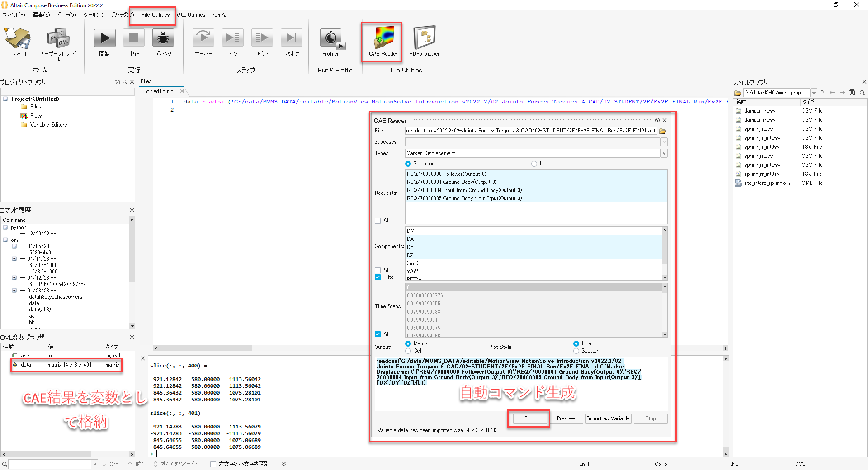Screen dimensions: 868x470
Task: Click the アウト step out icon
Action: (x=262, y=38)
